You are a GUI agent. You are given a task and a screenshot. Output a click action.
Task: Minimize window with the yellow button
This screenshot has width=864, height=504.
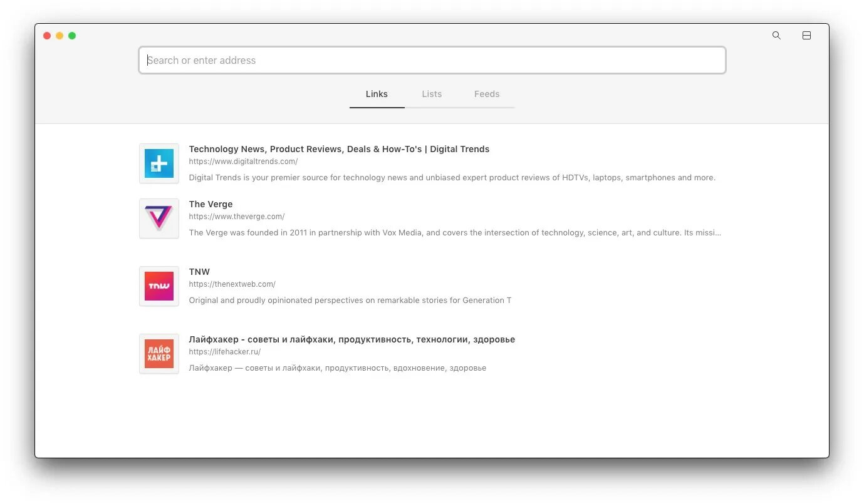[60, 36]
